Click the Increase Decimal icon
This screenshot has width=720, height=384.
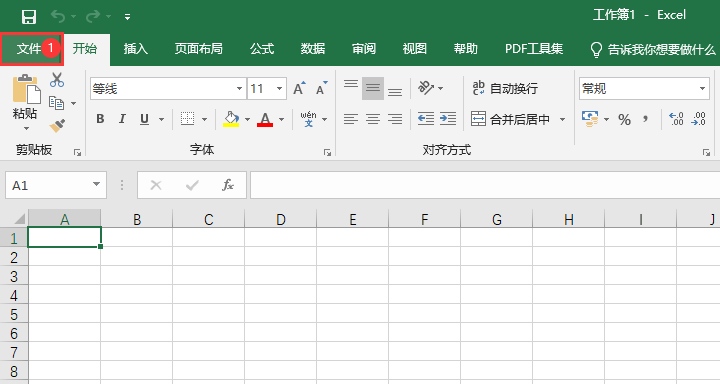(676, 119)
